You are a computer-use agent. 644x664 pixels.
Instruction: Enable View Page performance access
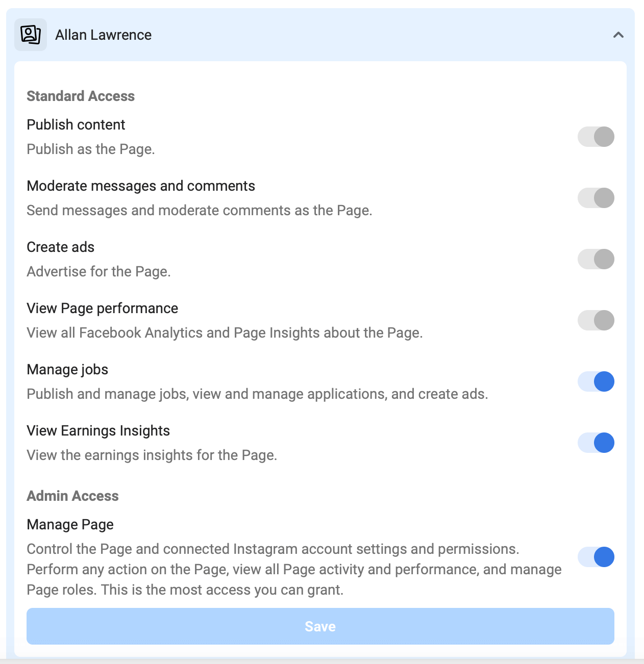[x=596, y=320]
